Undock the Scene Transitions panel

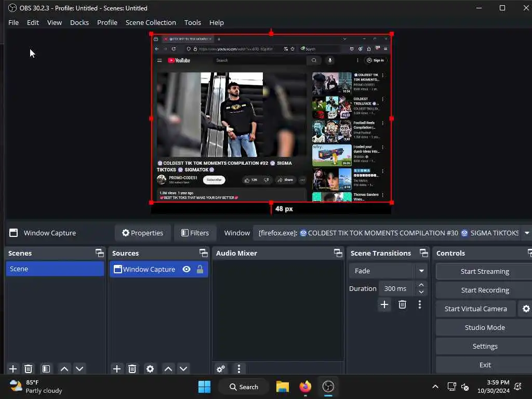click(424, 253)
